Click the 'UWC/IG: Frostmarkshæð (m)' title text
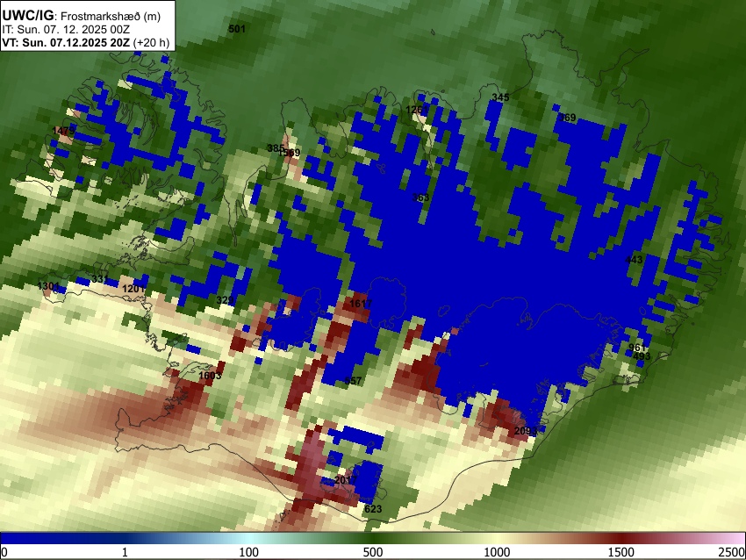Screen dimensions: 746x560 pyautogui.click(x=82, y=16)
